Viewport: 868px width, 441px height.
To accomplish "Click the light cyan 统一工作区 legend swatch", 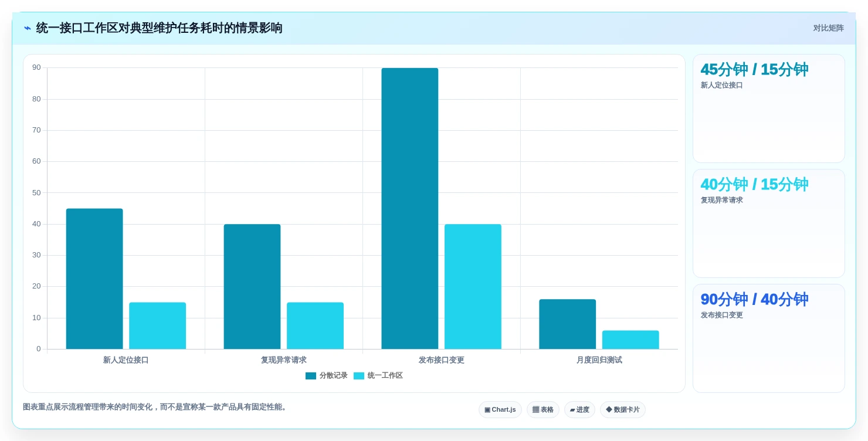I will tap(359, 376).
